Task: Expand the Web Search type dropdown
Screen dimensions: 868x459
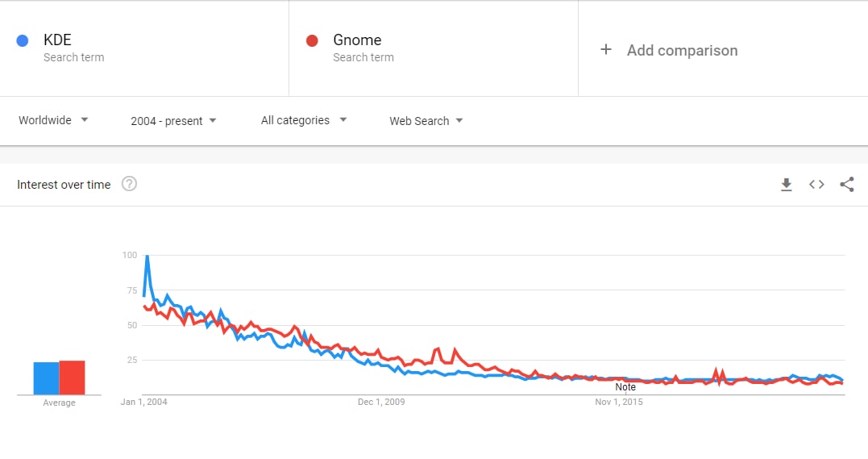Action: [426, 121]
